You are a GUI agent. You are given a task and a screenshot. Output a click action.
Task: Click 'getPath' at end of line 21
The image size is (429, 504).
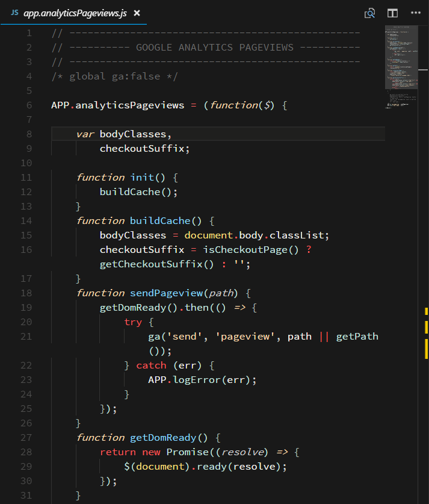(x=357, y=337)
